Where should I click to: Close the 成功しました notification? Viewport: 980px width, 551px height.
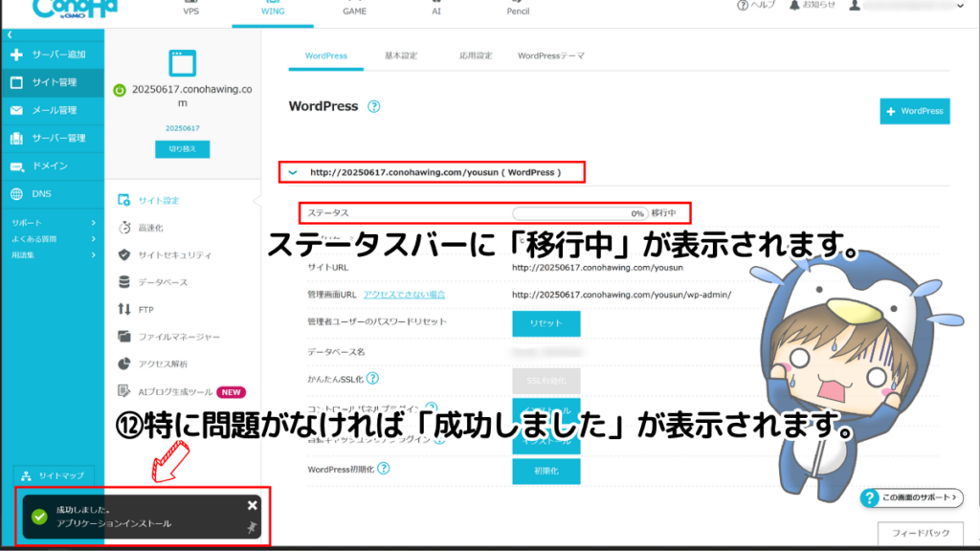click(x=252, y=505)
